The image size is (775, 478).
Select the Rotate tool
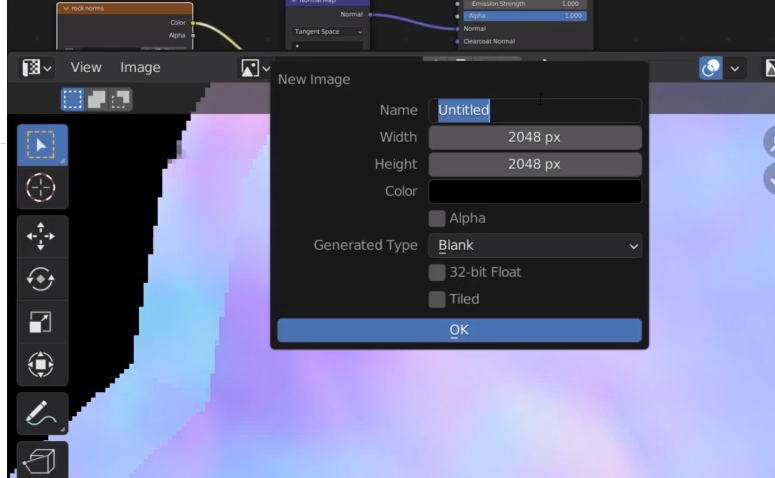click(x=43, y=279)
